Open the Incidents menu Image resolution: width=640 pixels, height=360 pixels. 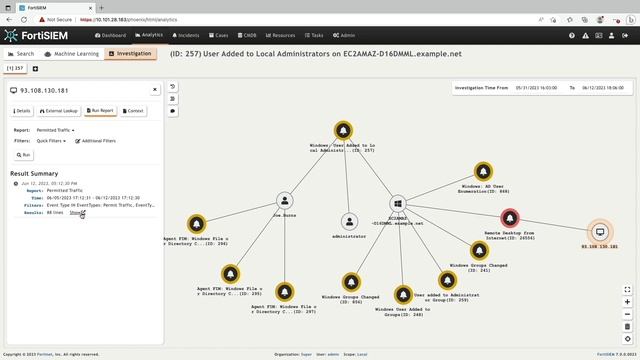(186, 36)
